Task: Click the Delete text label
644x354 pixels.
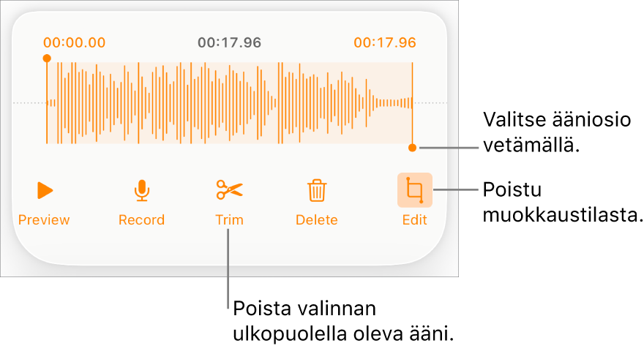Action: [x=317, y=219]
